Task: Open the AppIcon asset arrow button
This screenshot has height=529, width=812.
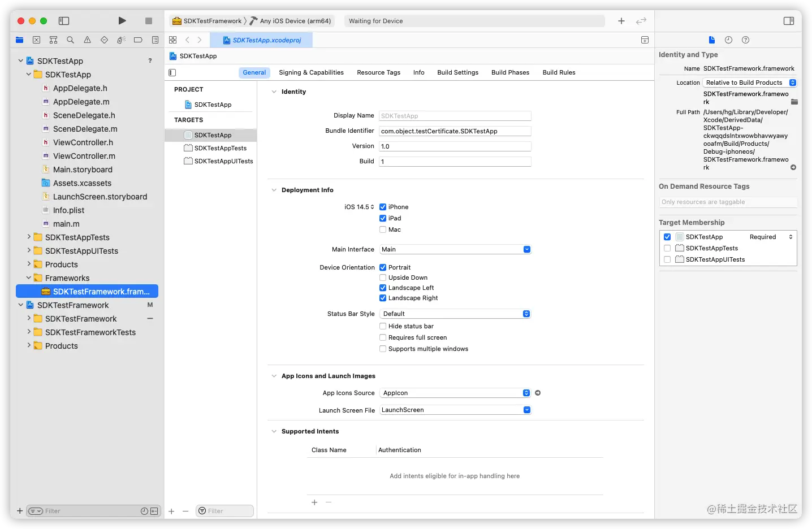Action: [538, 393]
